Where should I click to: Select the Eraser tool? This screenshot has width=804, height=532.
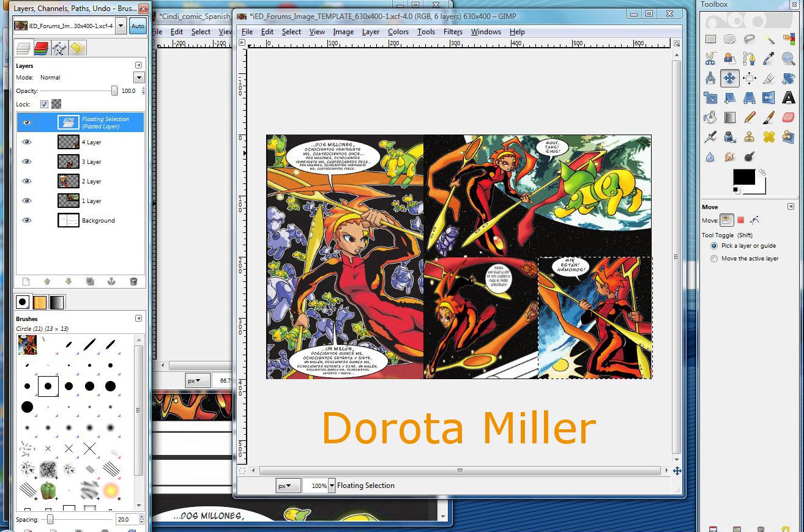(x=787, y=117)
